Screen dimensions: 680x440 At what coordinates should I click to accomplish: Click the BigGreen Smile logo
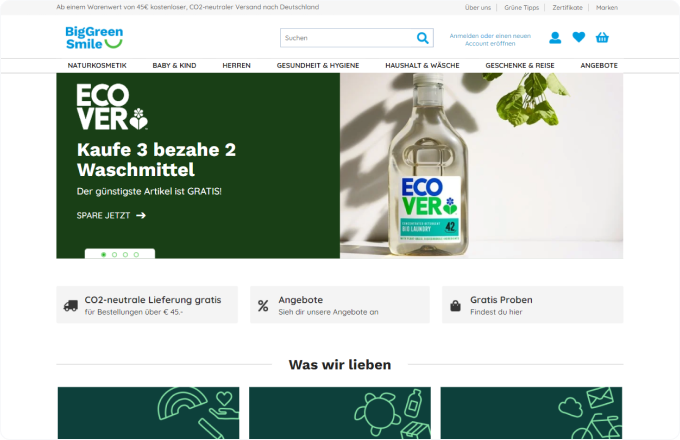(x=94, y=38)
